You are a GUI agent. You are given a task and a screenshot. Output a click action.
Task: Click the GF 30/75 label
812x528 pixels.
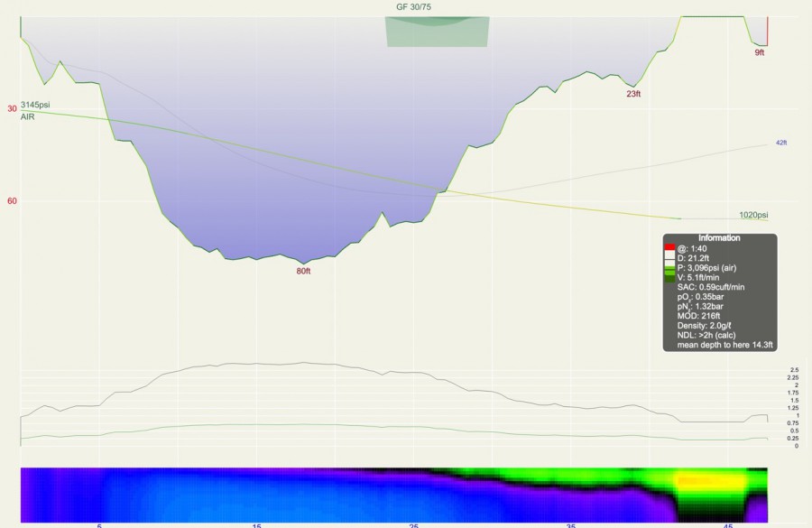pyautogui.click(x=411, y=6)
